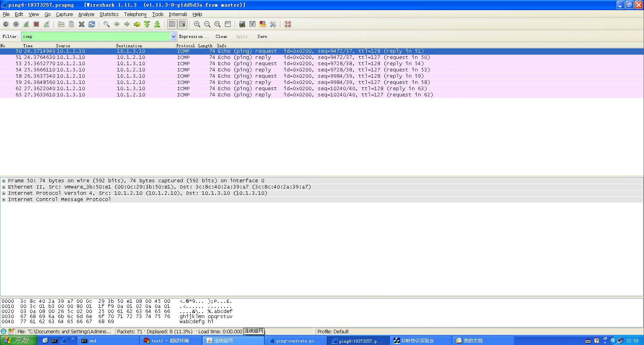Image resolution: width=644 pixels, height=345 pixels.
Task: Expand Internet Protocol Version 4 node
Action: (x=4, y=193)
